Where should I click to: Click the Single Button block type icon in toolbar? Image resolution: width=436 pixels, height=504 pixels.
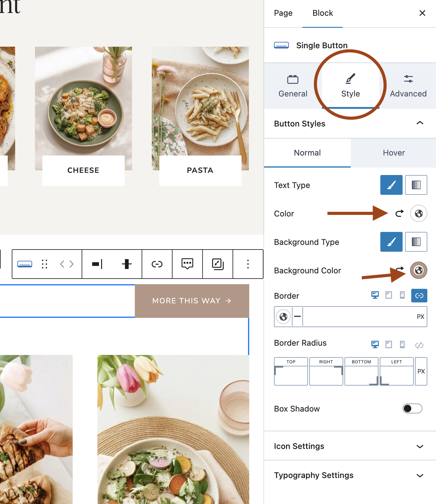[25, 264]
